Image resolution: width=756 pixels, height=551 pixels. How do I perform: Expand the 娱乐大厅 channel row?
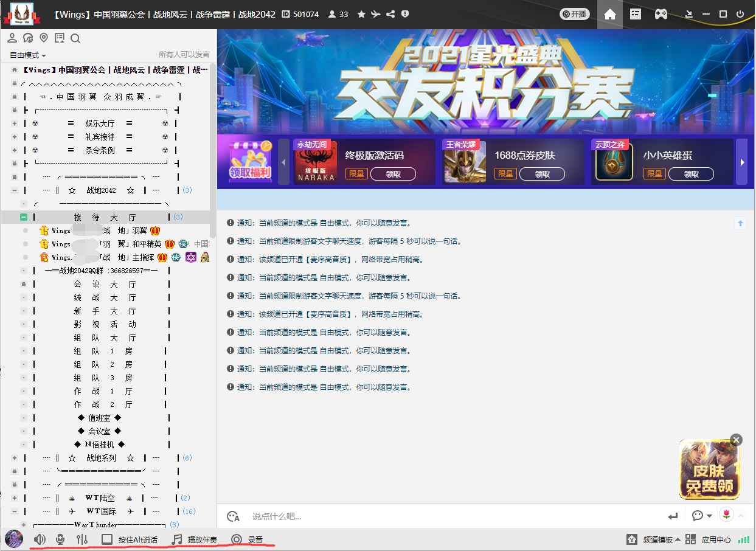(15, 123)
